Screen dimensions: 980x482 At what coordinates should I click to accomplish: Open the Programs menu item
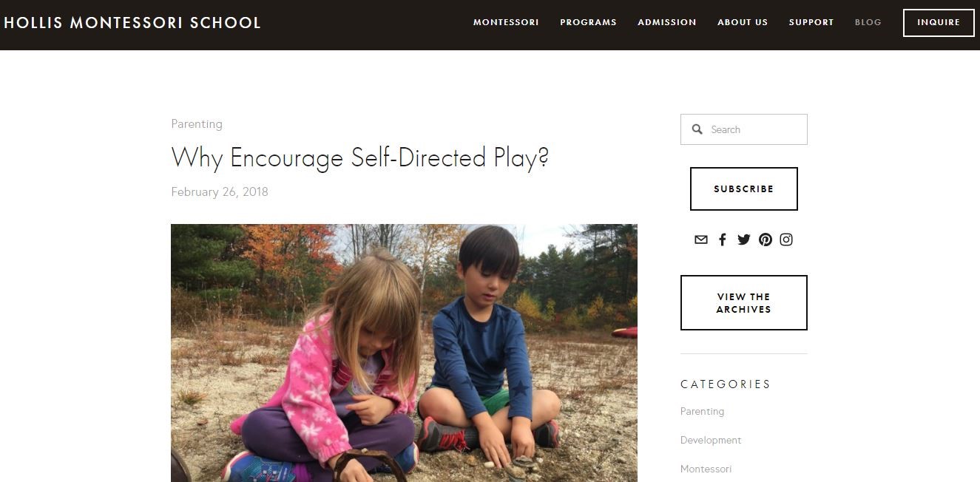(588, 22)
